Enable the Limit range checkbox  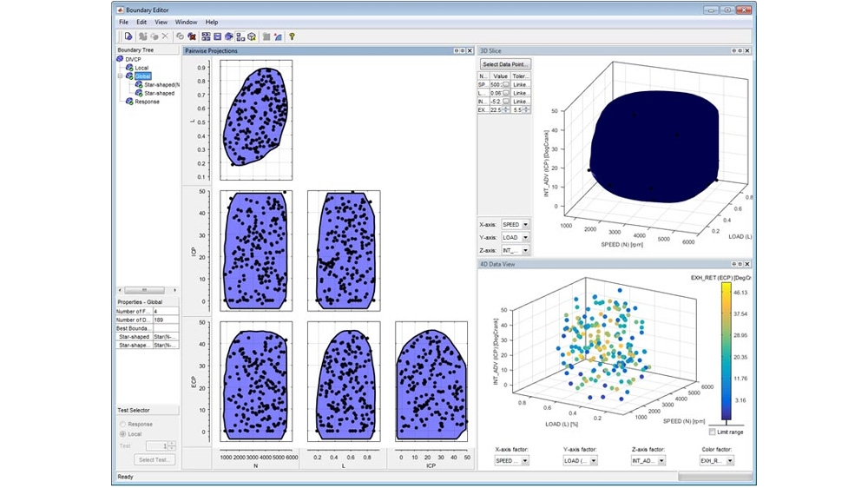(713, 432)
